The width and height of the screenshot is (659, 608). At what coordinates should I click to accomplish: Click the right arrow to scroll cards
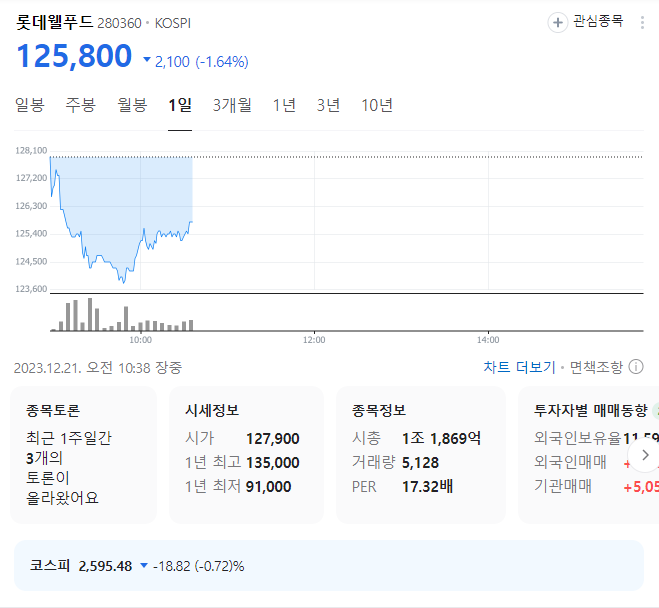coord(645,455)
